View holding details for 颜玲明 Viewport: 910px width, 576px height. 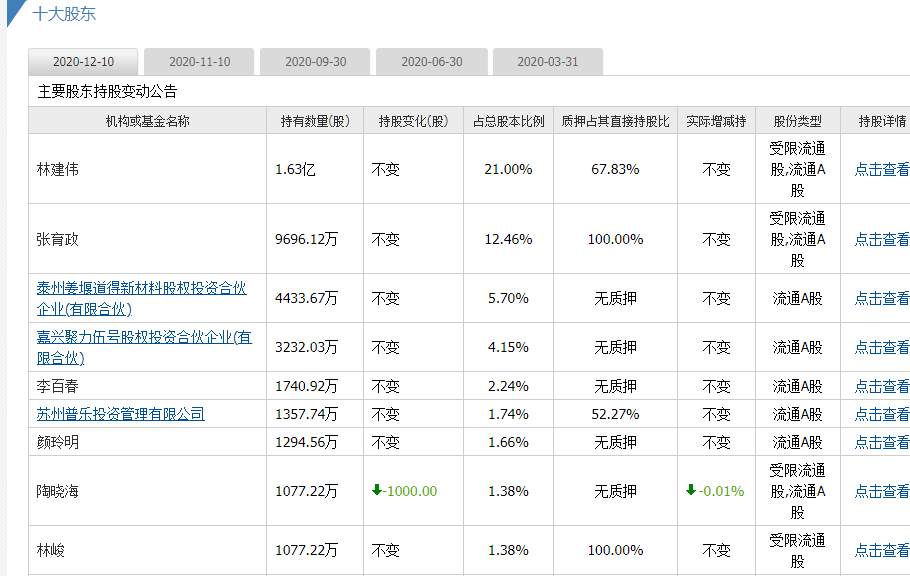click(x=881, y=442)
